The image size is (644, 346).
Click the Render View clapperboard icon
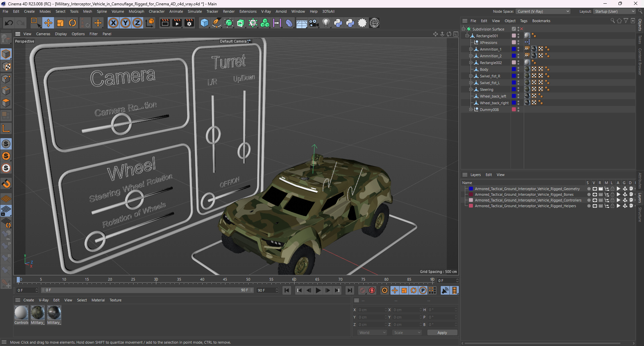point(165,23)
